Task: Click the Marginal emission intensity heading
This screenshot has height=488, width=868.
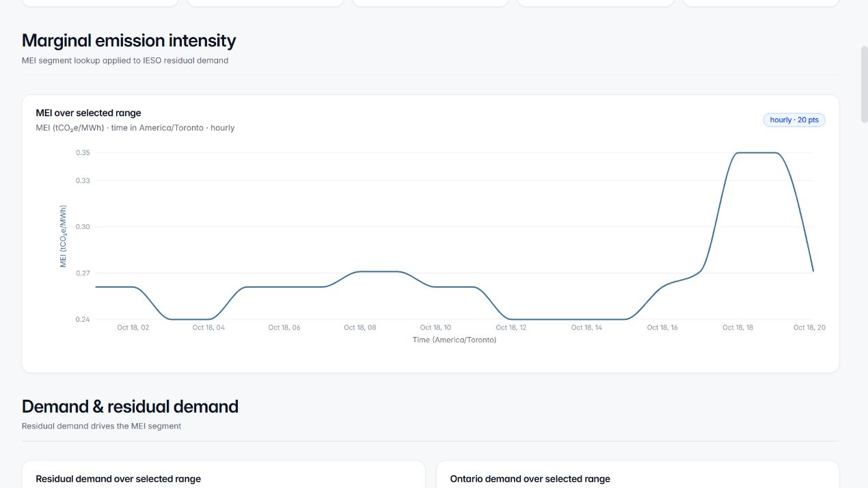Action: (x=128, y=40)
